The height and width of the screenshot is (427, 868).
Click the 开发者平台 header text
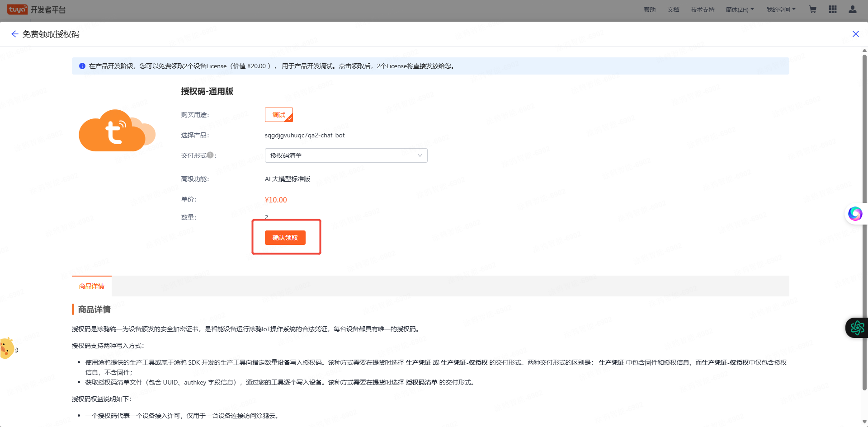pyautogui.click(x=48, y=9)
